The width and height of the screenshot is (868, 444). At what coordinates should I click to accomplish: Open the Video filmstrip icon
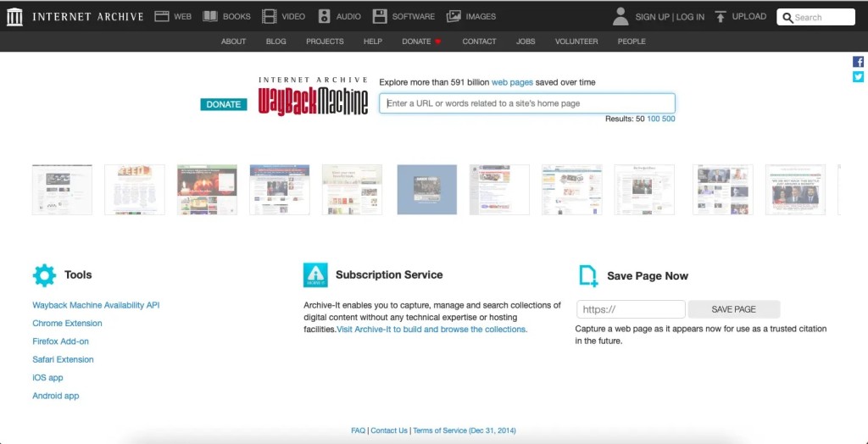click(269, 17)
